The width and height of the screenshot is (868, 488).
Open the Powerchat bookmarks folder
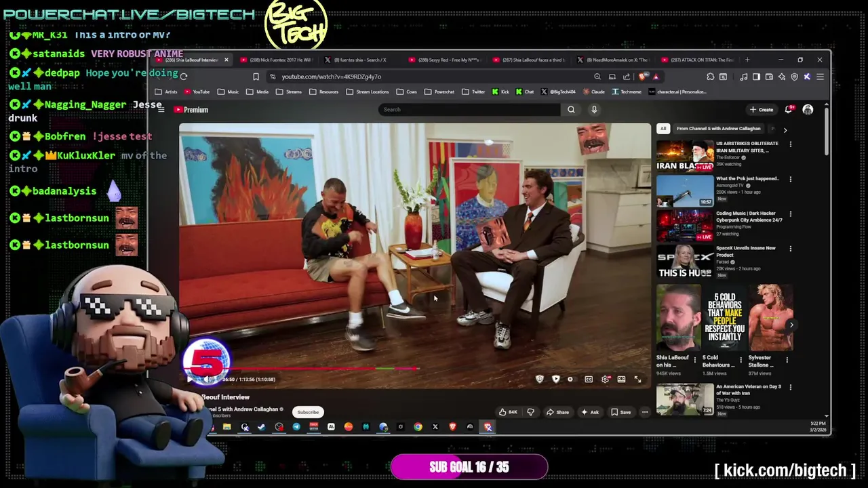point(440,91)
